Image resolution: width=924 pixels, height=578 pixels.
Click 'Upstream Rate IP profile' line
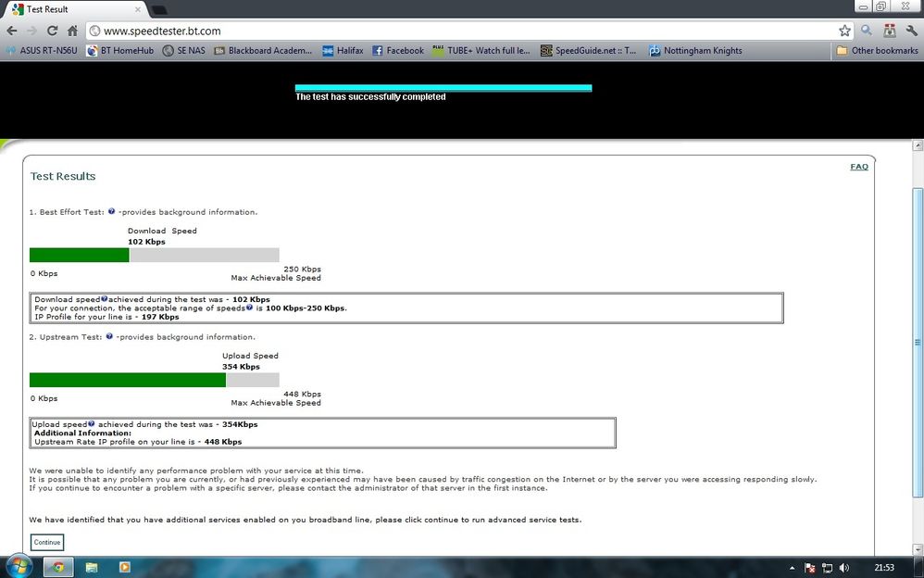(138, 441)
